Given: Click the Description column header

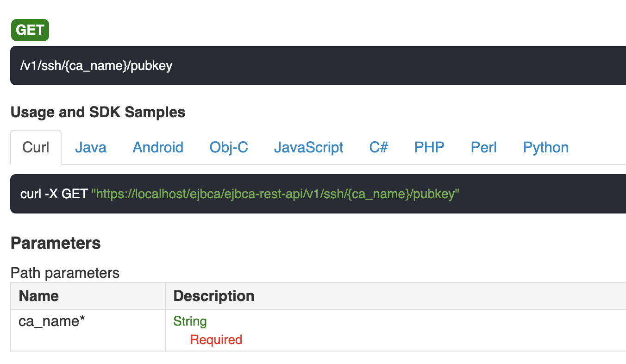Looking at the screenshot, I should [213, 296].
